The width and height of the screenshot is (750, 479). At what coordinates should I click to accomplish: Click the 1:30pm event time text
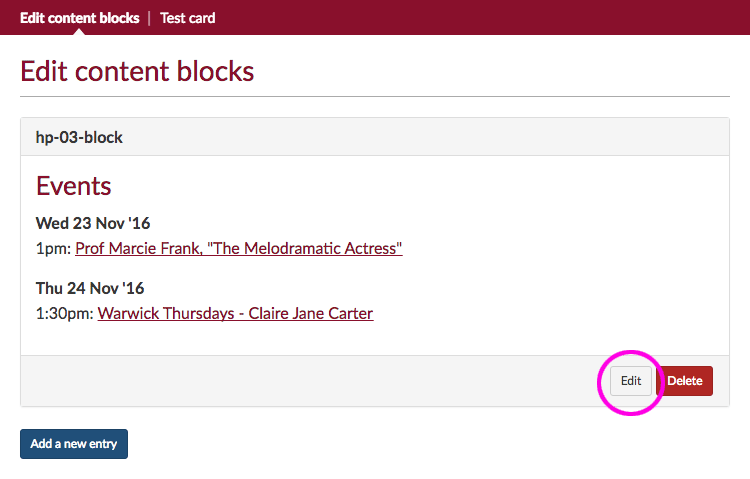[x=64, y=313]
